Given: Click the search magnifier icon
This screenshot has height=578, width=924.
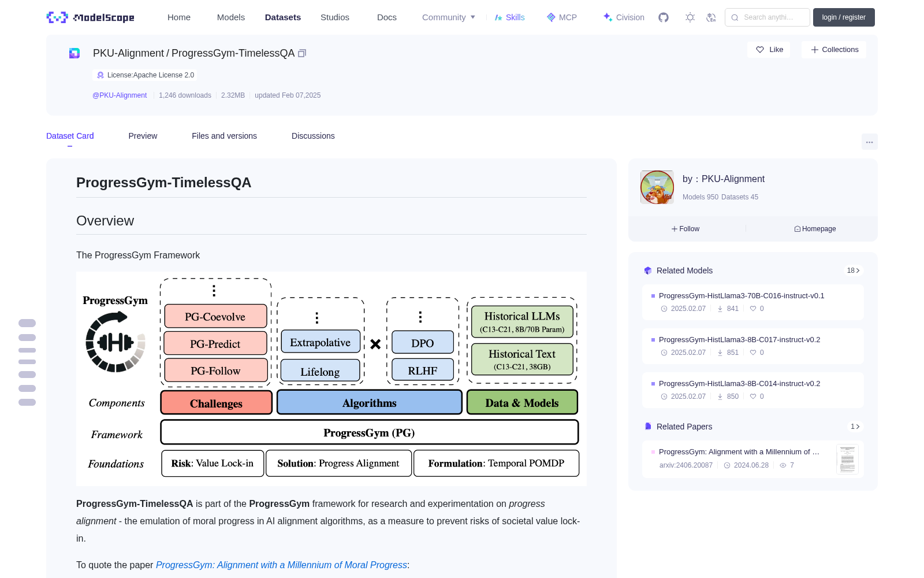Looking at the screenshot, I should 735,17.
